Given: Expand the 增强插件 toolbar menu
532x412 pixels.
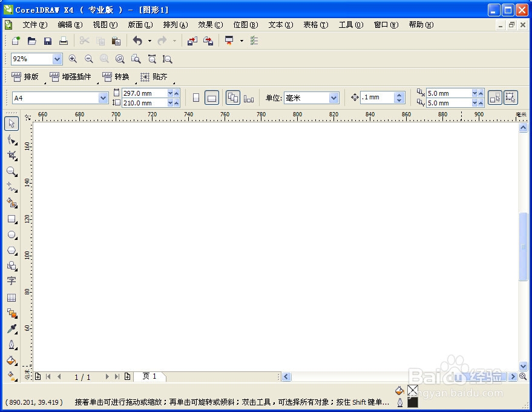Looking at the screenshot, I should click(71, 77).
